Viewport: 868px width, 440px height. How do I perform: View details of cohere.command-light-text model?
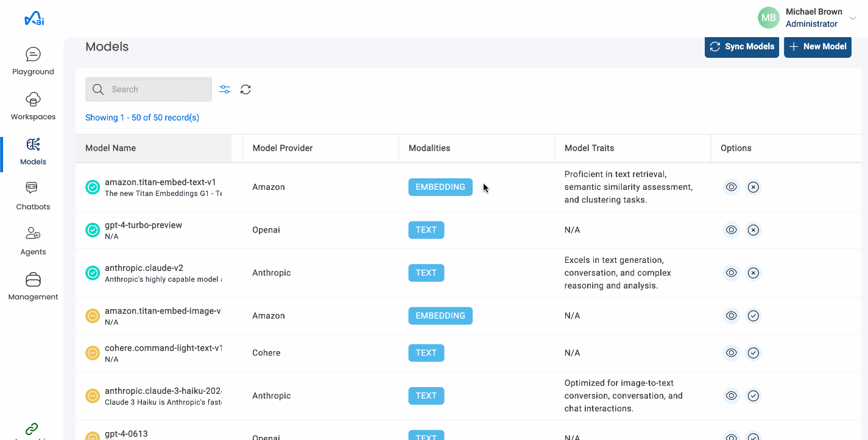[732, 353]
